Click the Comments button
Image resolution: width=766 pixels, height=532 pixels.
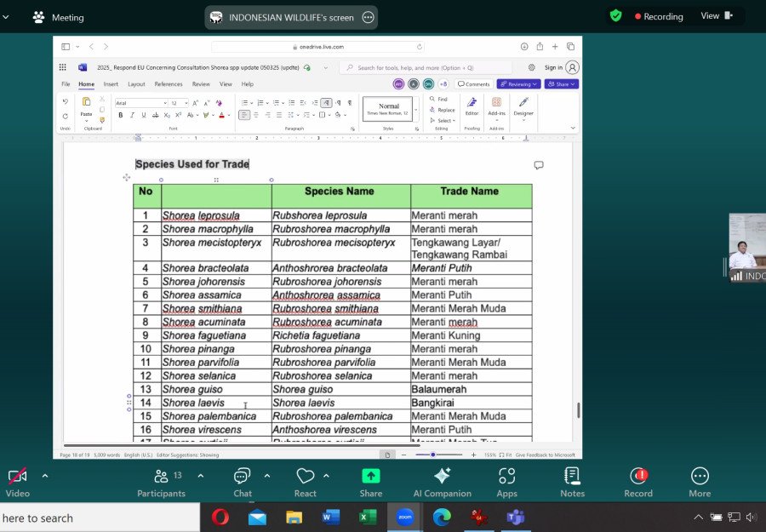point(473,84)
